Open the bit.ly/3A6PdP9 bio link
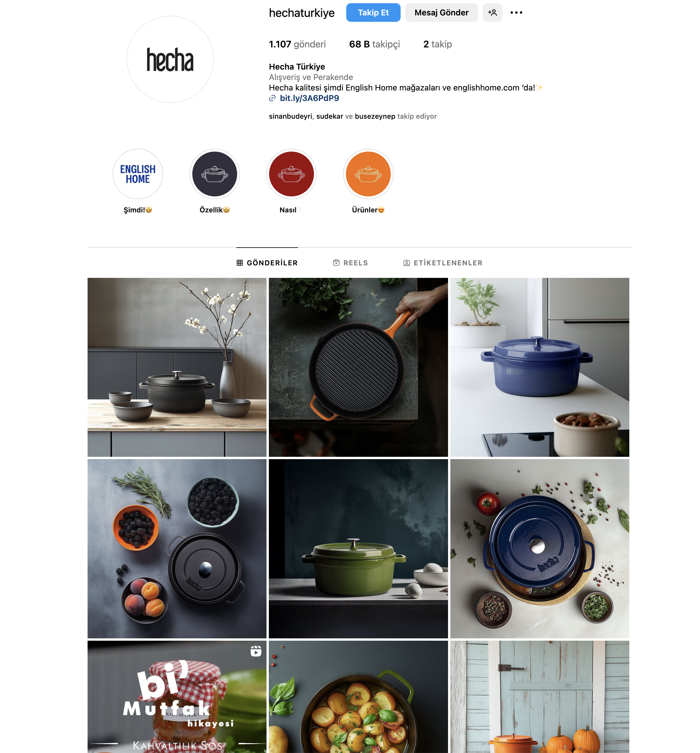 point(309,98)
